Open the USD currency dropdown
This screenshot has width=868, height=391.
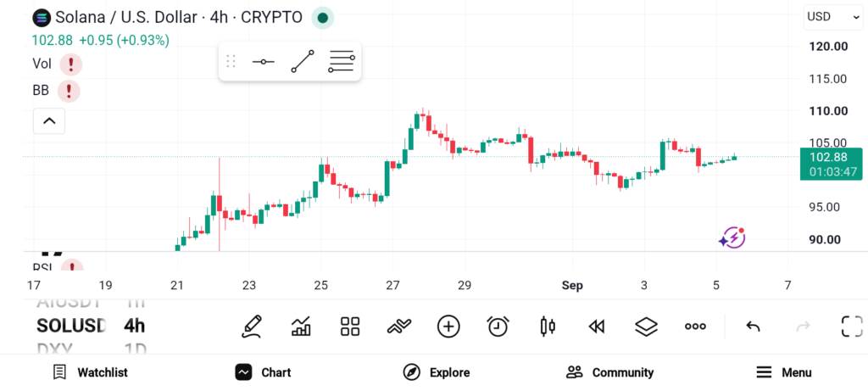(832, 17)
